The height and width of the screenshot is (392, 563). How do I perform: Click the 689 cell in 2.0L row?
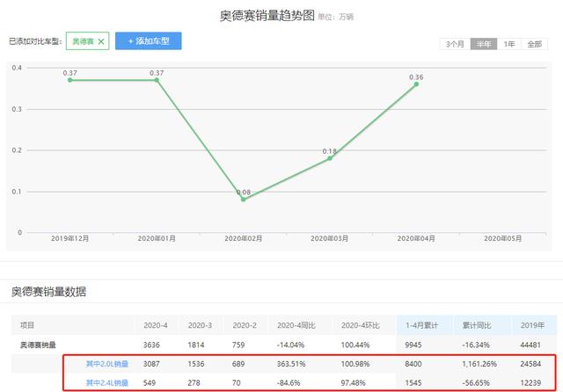click(x=238, y=364)
